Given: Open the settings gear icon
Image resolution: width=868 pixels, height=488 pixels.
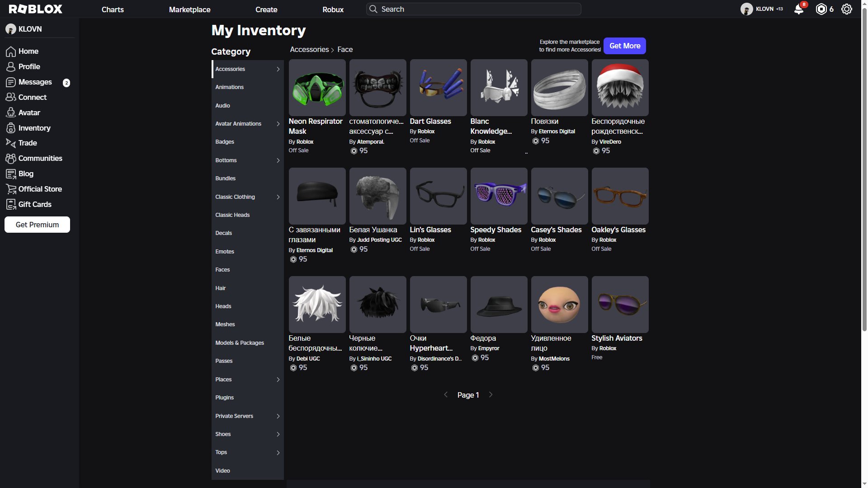Looking at the screenshot, I should (846, 9).
